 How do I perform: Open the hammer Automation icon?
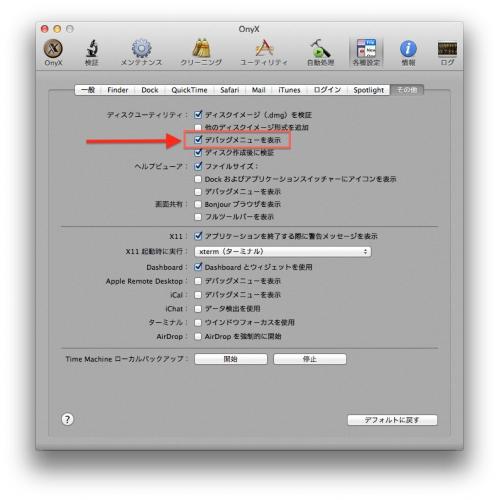(321, 53)
